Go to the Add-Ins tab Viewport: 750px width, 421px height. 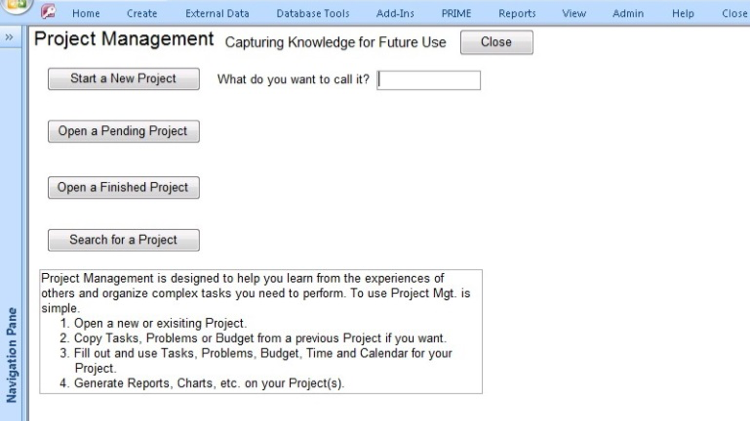[395, 13]
